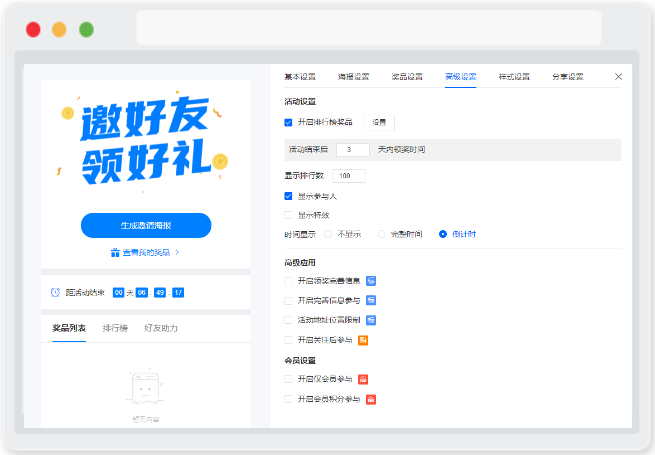Click the 设置 button beside 排行榜奖品

coord(379,122)
